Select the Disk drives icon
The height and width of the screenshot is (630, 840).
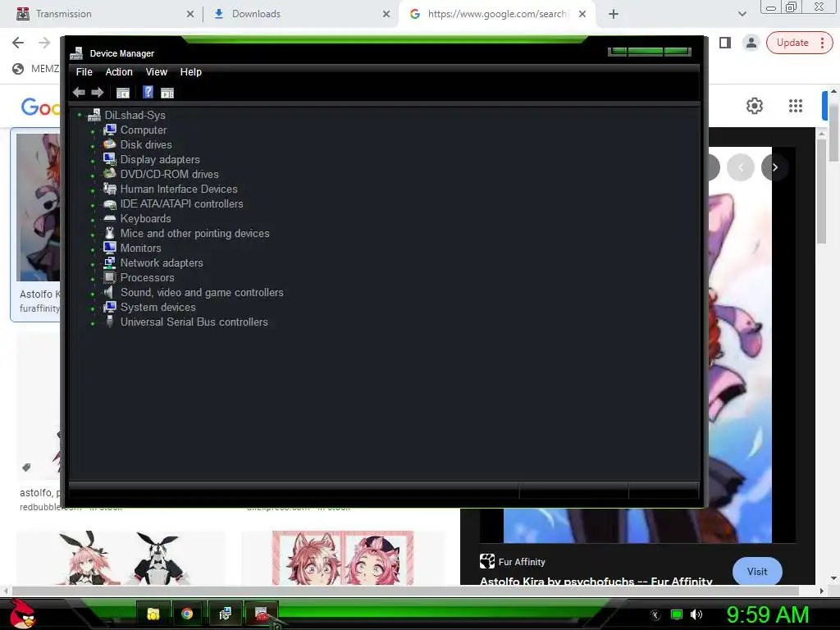click(x=110, y=144)
